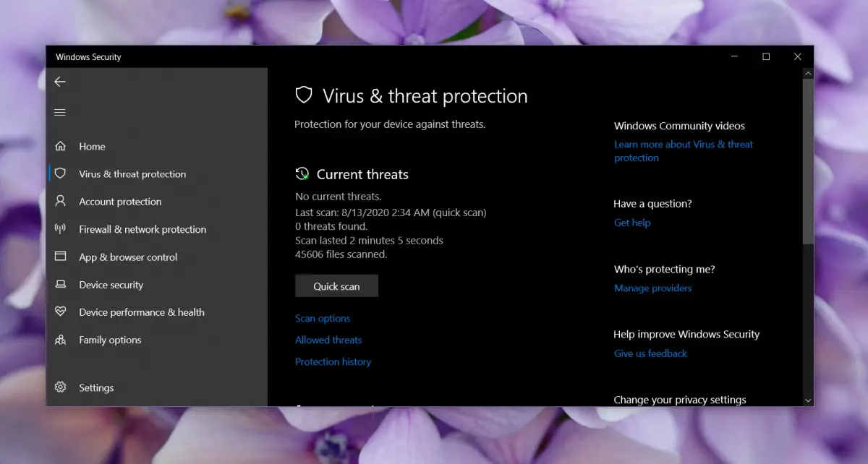Screen dimensions: 868x464
Task: Click the Account protection person icon
Action: (61, 201)
